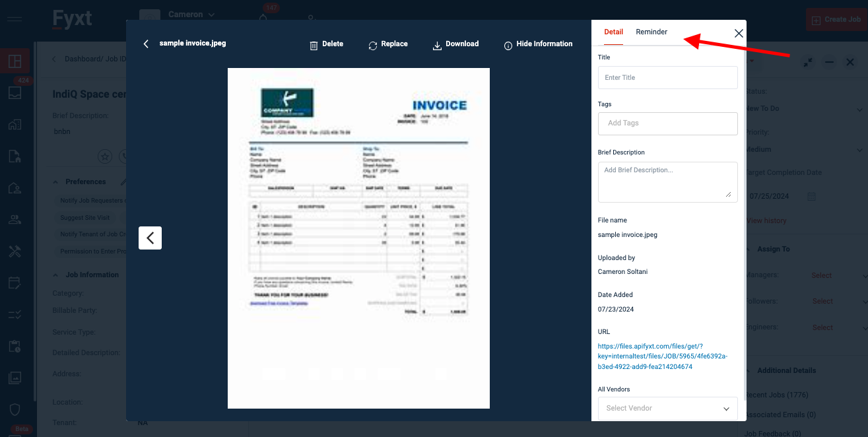868x437 pixels.
Task: Switch to the Reminder tab
Action: 651,32
